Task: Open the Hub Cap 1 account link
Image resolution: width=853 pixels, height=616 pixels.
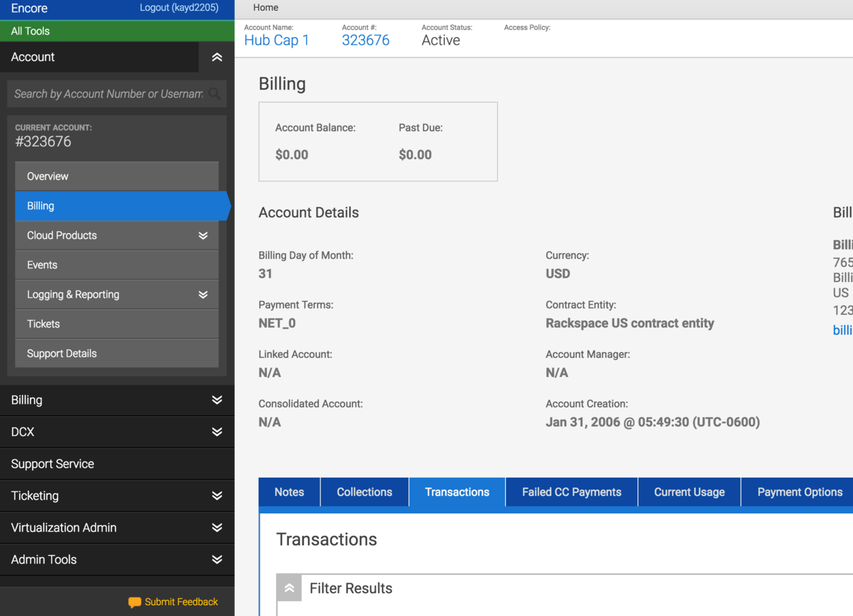Action: pyautogui.click(x=277, y=40)
